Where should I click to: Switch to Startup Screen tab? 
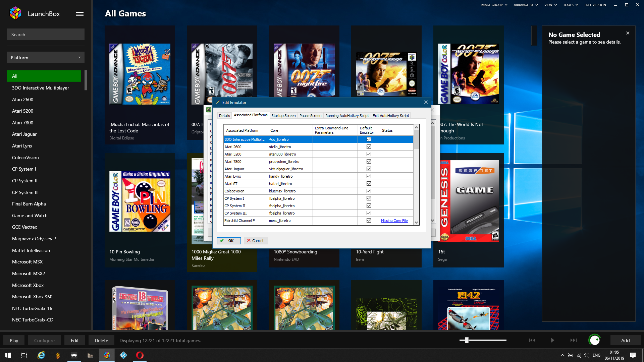(283, 116)
